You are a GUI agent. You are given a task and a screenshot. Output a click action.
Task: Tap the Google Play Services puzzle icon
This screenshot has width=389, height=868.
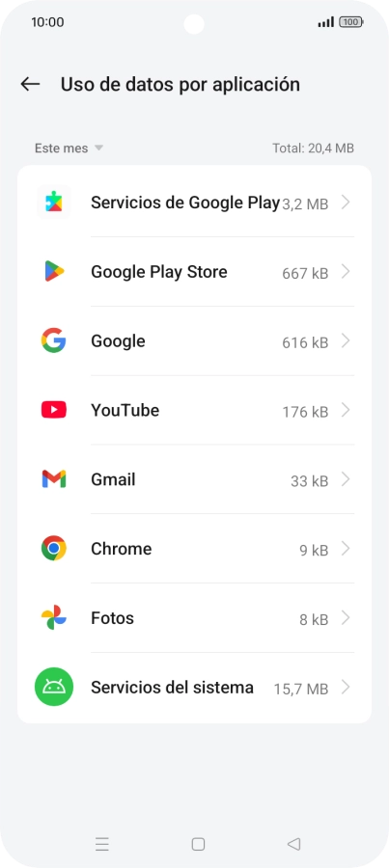click(54, 203)
